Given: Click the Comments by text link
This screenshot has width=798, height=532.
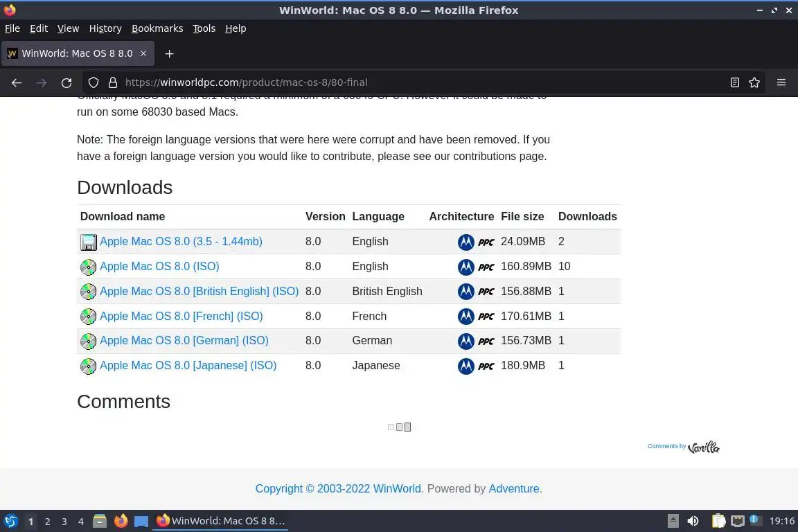Looking at the screenshot, I should pyautogui.click(x=666, y=446).
